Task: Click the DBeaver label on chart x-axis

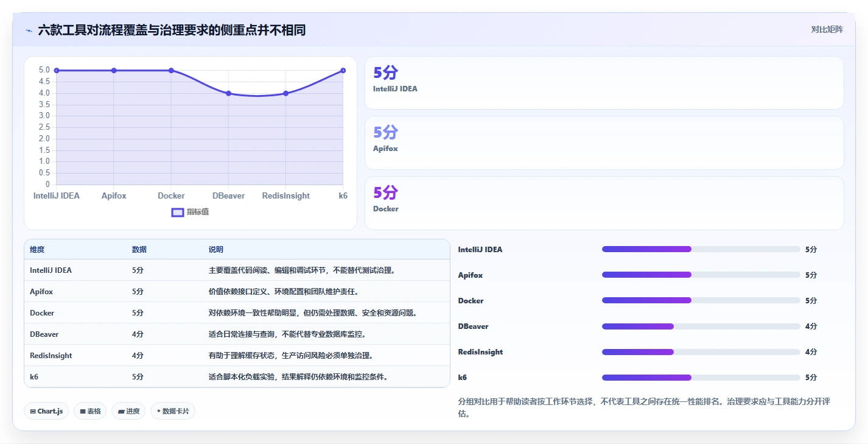Action: point(228,196)
